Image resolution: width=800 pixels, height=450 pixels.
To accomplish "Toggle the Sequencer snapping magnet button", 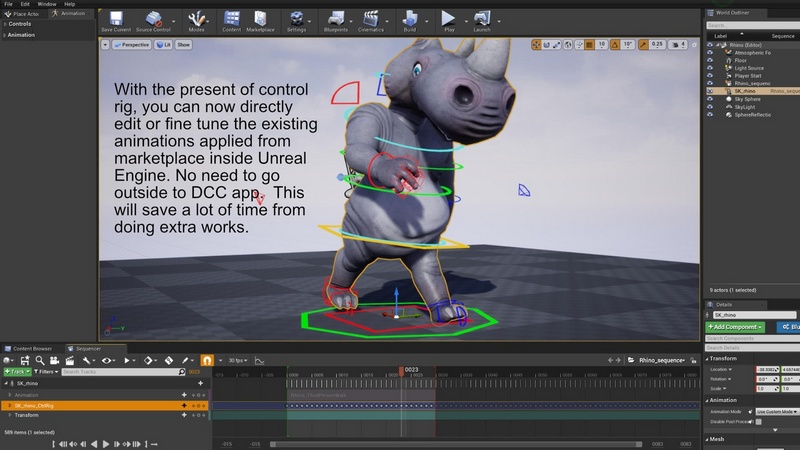I will 207,360.
